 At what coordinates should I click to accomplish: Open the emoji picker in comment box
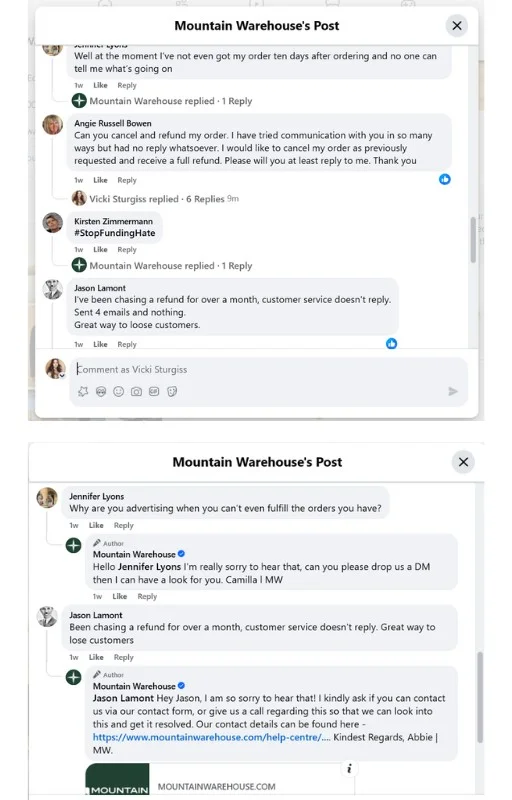[118, 391]
